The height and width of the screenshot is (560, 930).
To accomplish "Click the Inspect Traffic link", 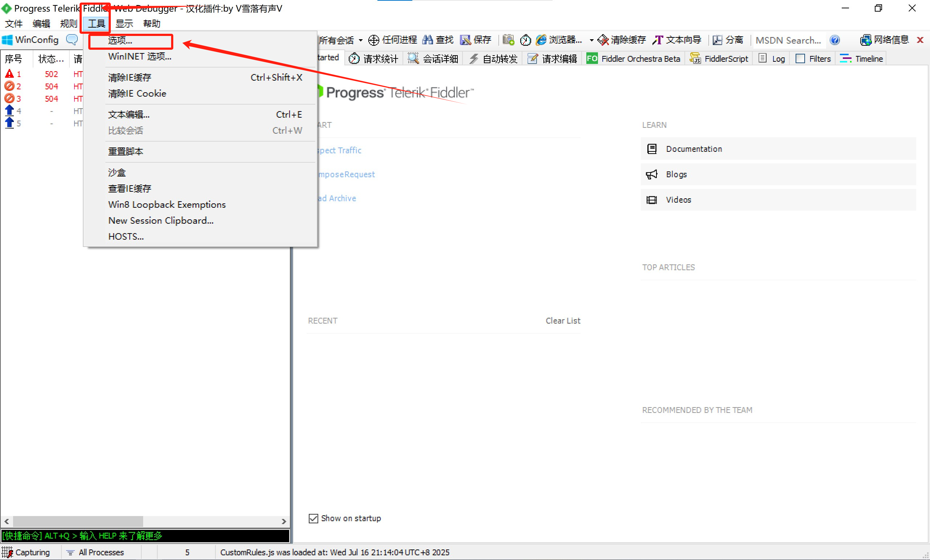I will point(340,150).
